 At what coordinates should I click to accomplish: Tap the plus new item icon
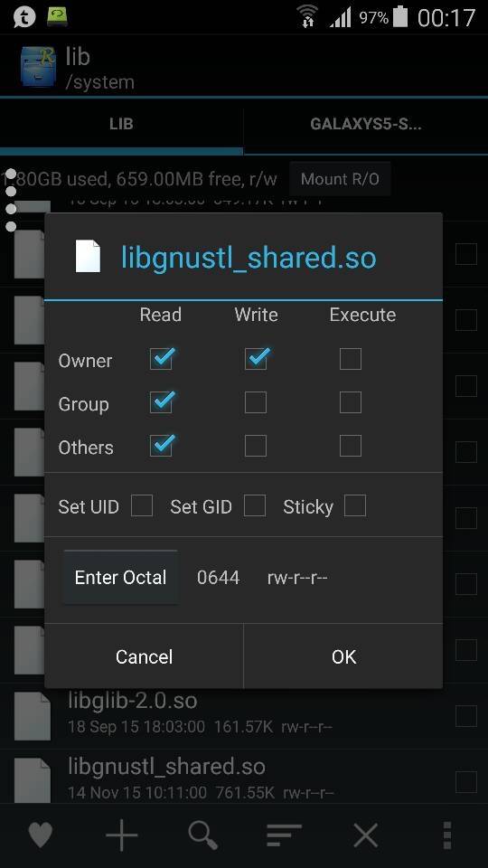(121, 835)
